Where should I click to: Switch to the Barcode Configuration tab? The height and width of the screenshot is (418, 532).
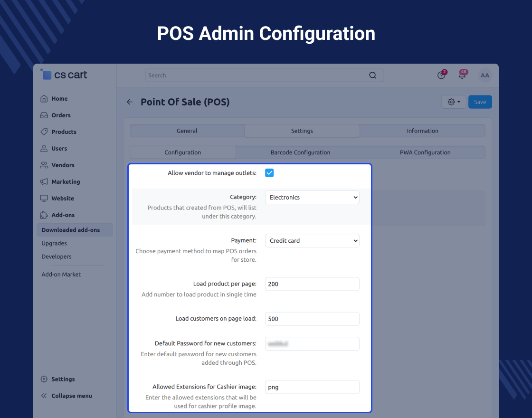tap(300, 152)
